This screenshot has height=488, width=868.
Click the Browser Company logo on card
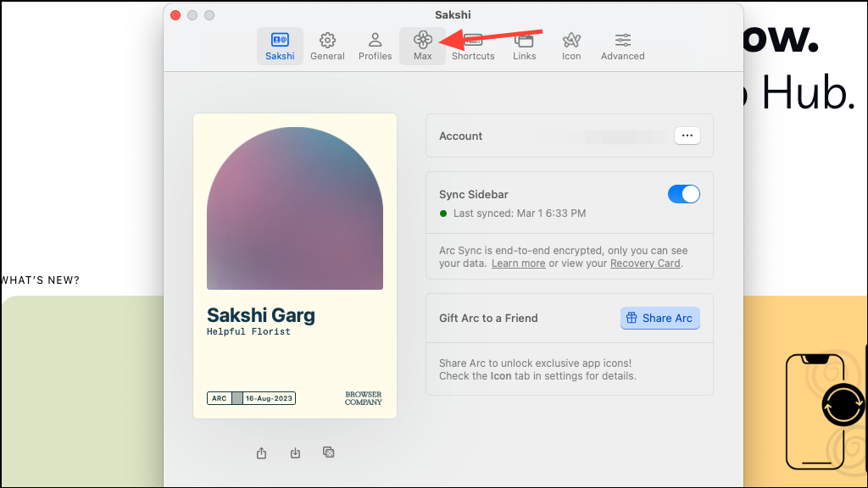[363, 398]
